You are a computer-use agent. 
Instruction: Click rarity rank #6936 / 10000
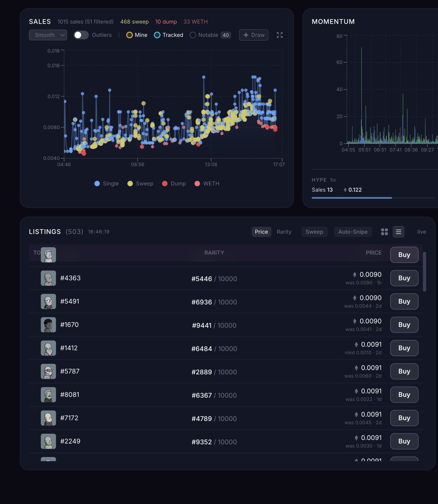pos(214,302)
